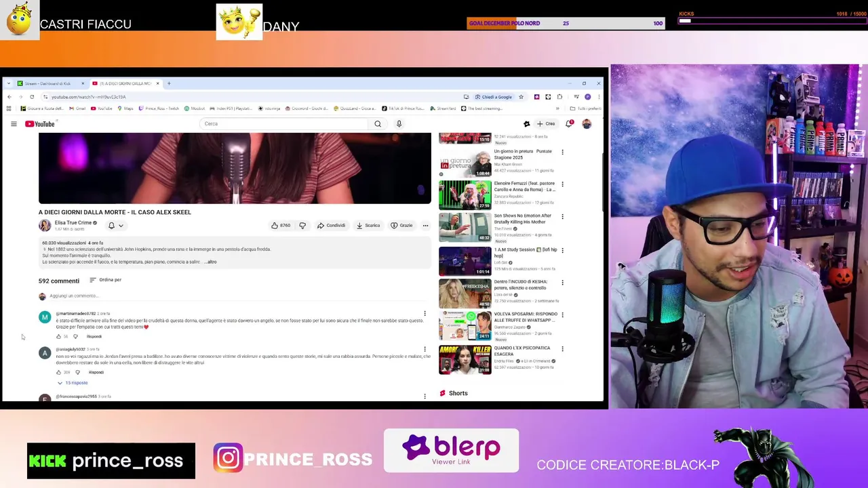Viewport: 868px width, 488px height.
Task: Dislike the Alex Skeel video
Action: 302,226
